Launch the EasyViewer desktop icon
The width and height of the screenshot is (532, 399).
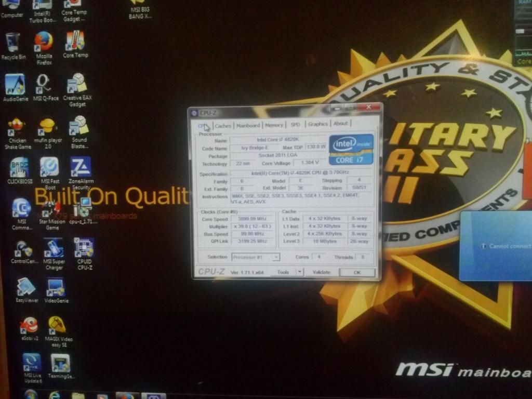[x=27, y=290]
